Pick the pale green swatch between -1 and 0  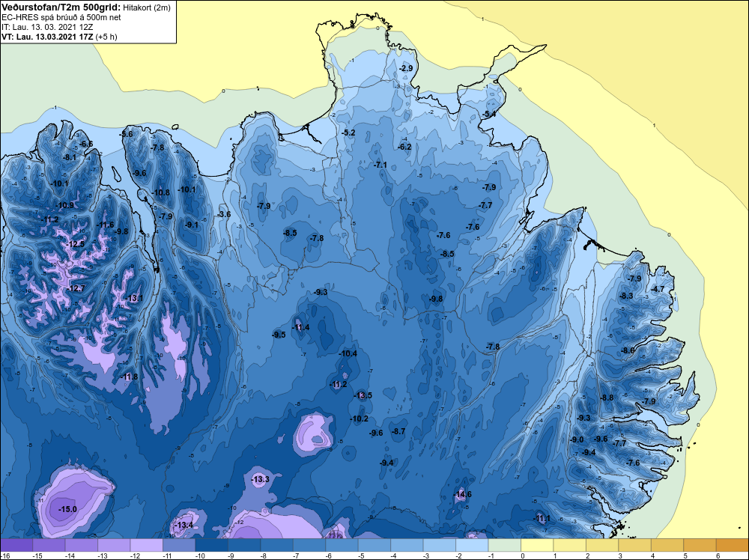tap(504, 545)
